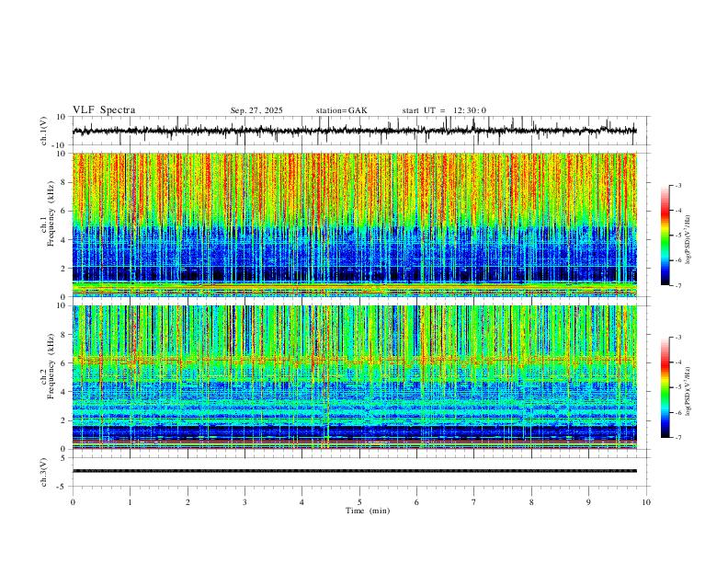Click the ch.2 spectrogram panel
Screen dimensions: 728x563
[355, 377]
